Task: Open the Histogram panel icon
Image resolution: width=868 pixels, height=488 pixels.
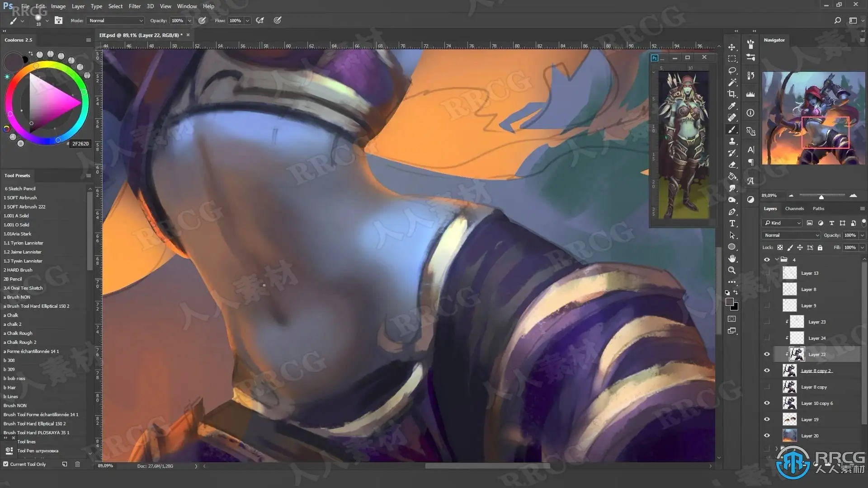Action: coord(750,94)
